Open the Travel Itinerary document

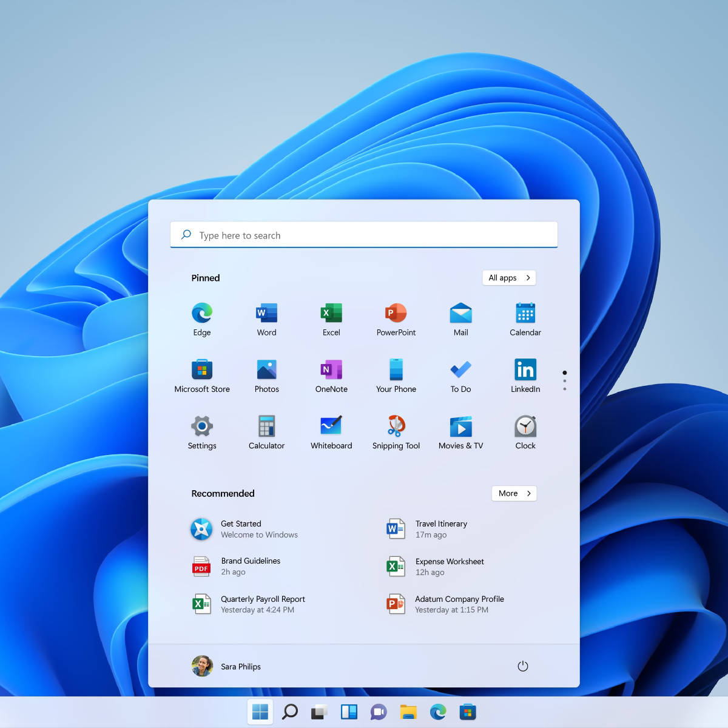click(440, 528)
